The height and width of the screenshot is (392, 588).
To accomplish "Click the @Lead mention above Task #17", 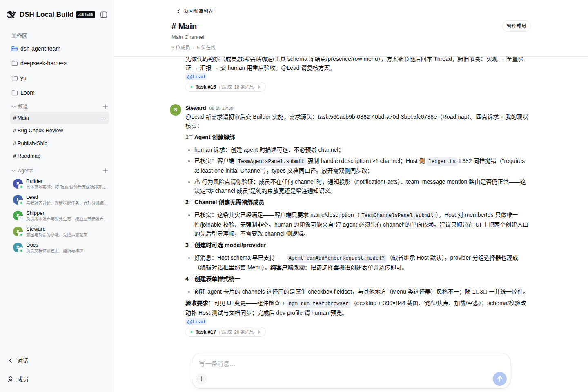I will point(196,322).
